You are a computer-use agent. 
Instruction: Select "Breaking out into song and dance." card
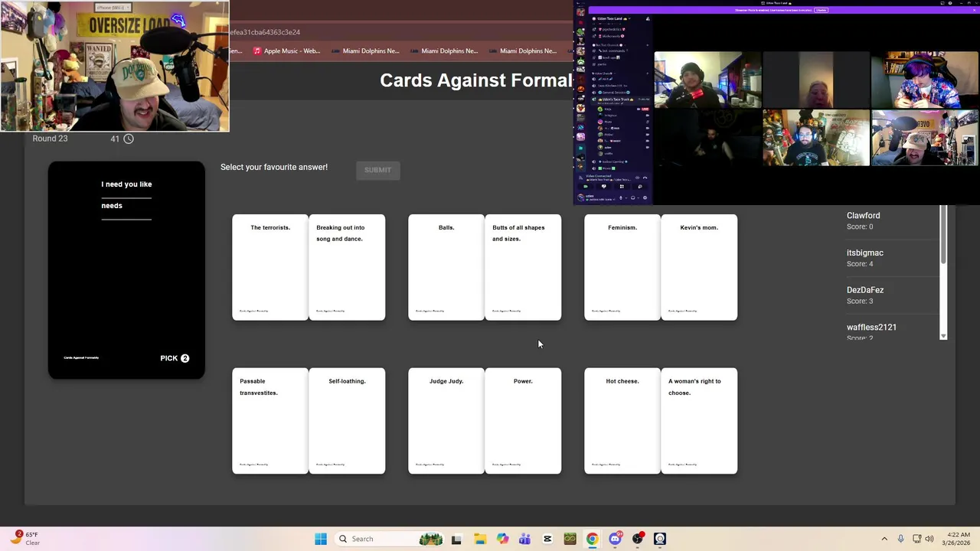coord(347,267)
